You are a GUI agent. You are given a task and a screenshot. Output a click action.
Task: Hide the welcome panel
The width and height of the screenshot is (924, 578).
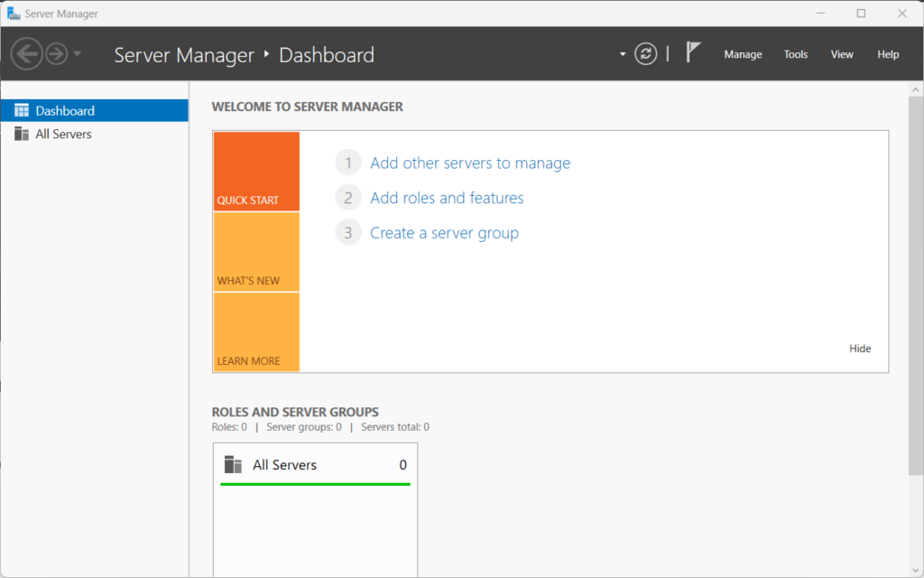860,349
